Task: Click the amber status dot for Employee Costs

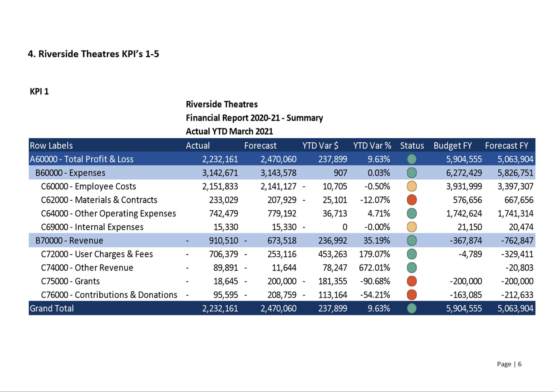Action: click(412, 186)
